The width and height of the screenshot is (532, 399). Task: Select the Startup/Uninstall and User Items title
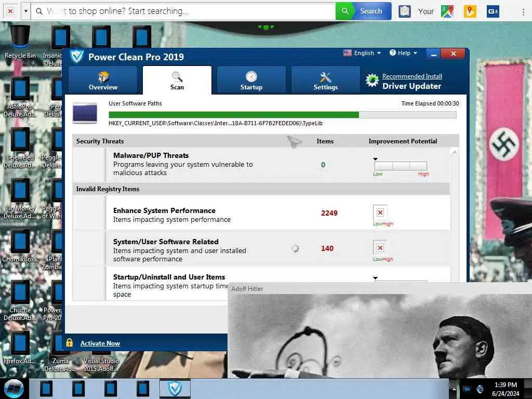tap(169, 277)
